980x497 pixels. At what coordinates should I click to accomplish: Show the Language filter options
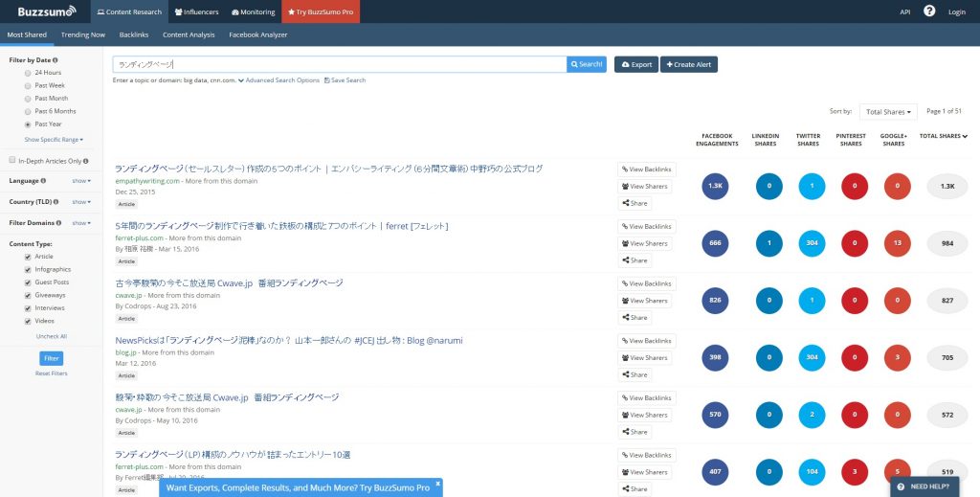pos(81,181)
